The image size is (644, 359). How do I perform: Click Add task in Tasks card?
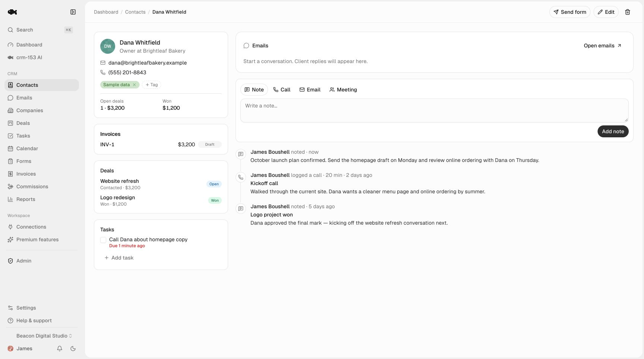[119, 258]
